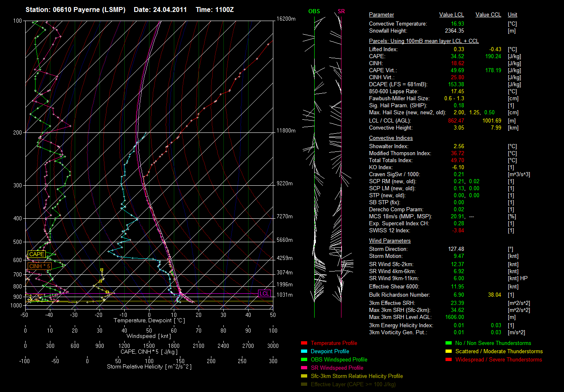This screenshot has width=564, height=392.
Task: Click the Station 06610 Payerne title text
Action: tap(76, 9)
